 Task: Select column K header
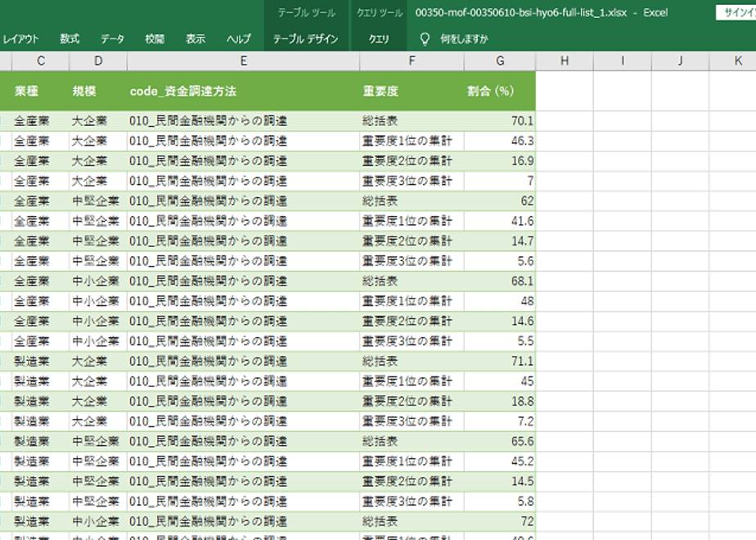733,61
